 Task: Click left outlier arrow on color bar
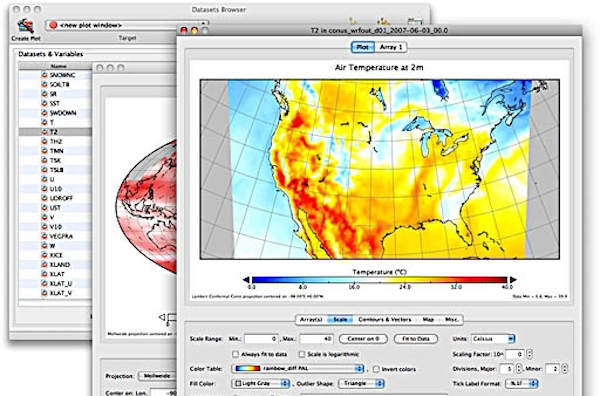pyautogui.click(x=246, y=280)
